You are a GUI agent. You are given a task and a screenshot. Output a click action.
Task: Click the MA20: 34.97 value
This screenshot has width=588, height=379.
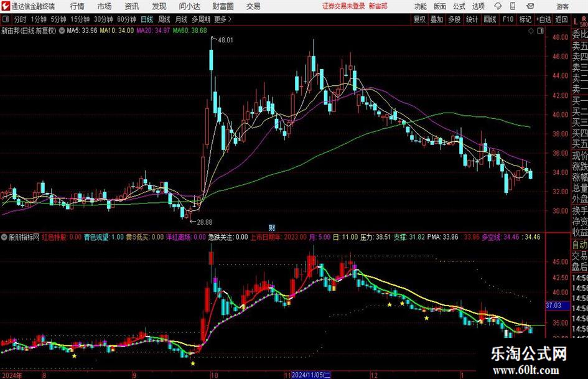153,30
